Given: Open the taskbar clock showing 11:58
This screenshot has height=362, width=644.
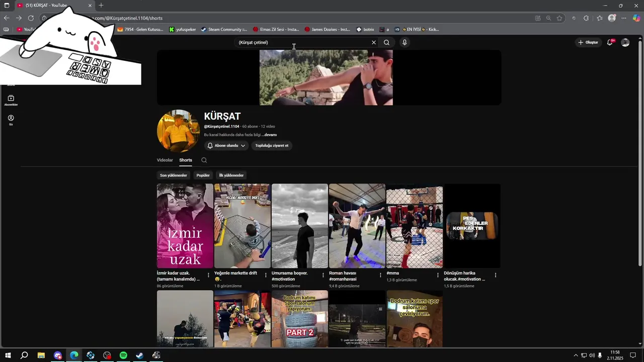Looking at the screenshot, I should 615,355.
